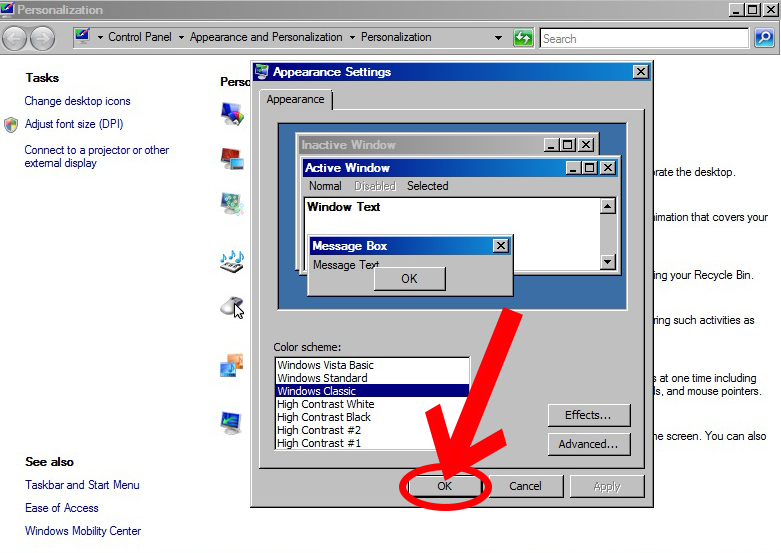Open Connect to a projector link
This screenshot has height=553, width=781.
[x=97, y=156]
